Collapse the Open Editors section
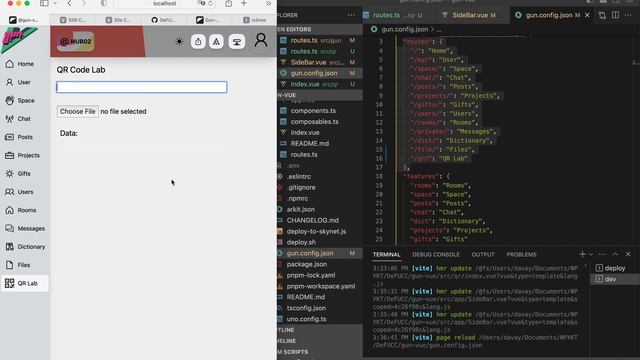The width and height of the screenshot is (640, 360). pyautogui.click(x=320, y=29)
